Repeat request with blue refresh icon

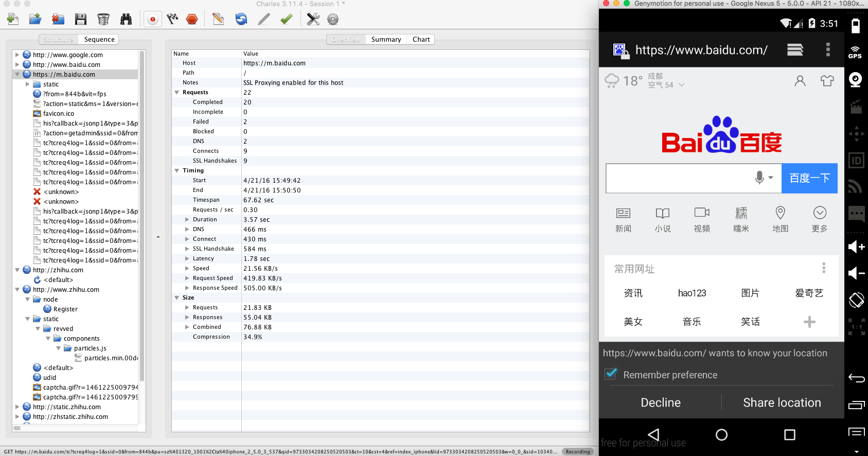pyautogui.click(x=241, y=20)
